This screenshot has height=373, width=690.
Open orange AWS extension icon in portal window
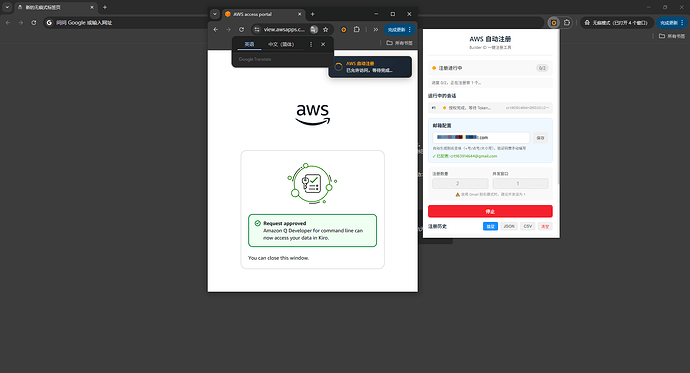(344, 29)
